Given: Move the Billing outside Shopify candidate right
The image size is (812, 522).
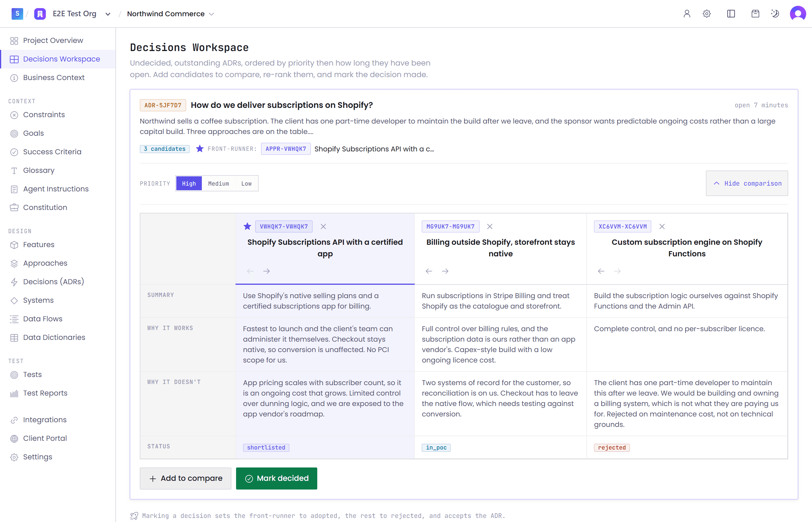Looking at the screenshot, I should click(445, 271).
